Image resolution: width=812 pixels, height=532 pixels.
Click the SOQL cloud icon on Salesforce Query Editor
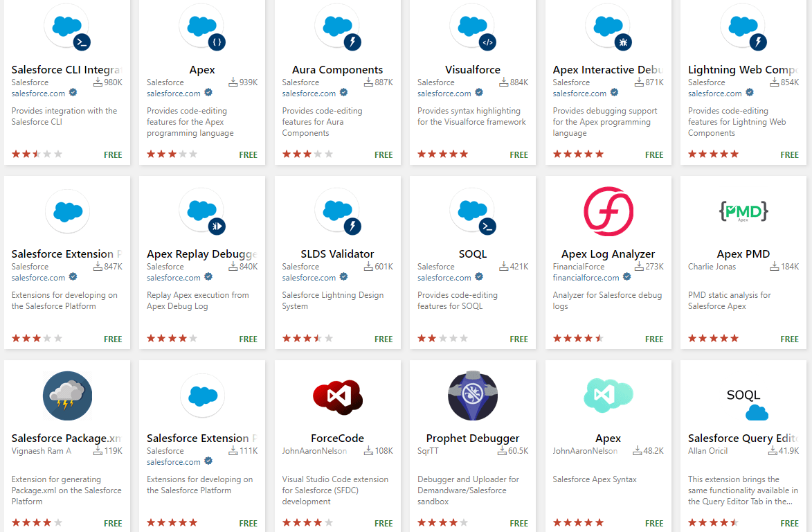click(x=757, y=411)
